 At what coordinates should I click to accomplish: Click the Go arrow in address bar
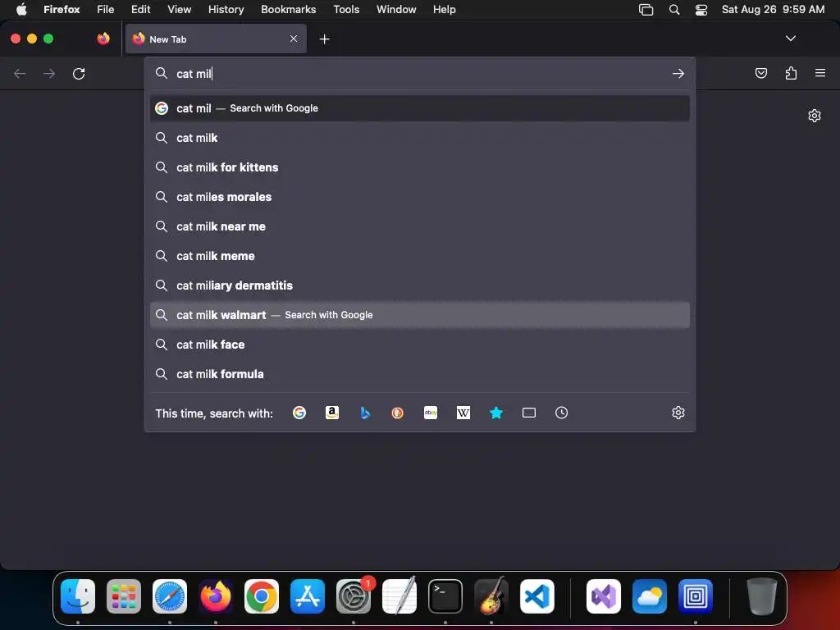click(x=678, y=73)
